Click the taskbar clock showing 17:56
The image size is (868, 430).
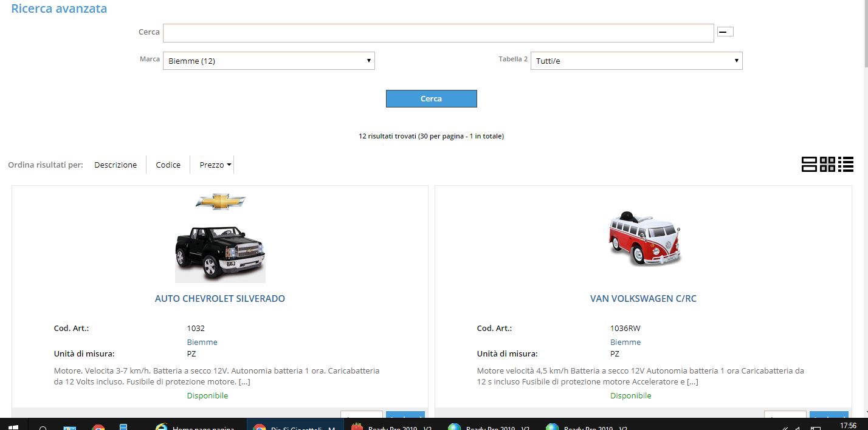click(x=849, y=426)
